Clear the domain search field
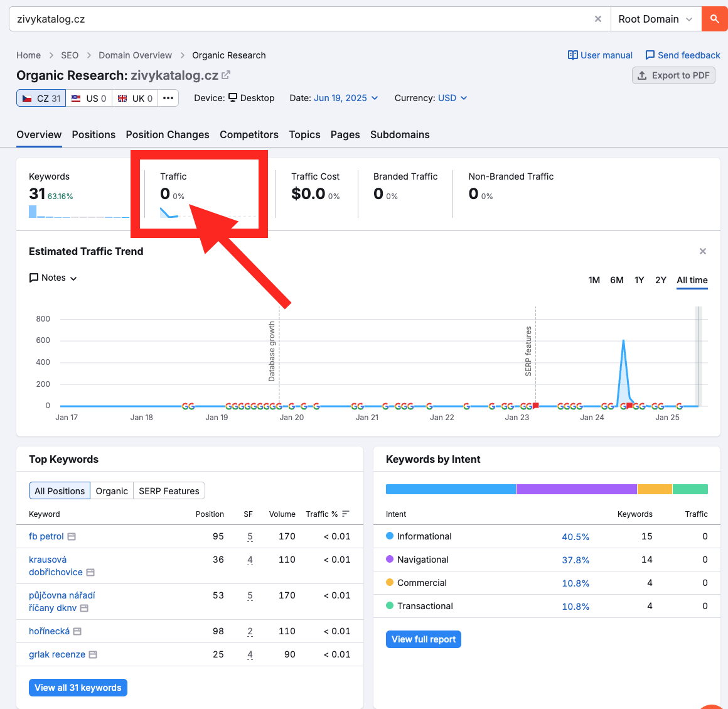Viewport: 728px width, 709px height. 598,19
